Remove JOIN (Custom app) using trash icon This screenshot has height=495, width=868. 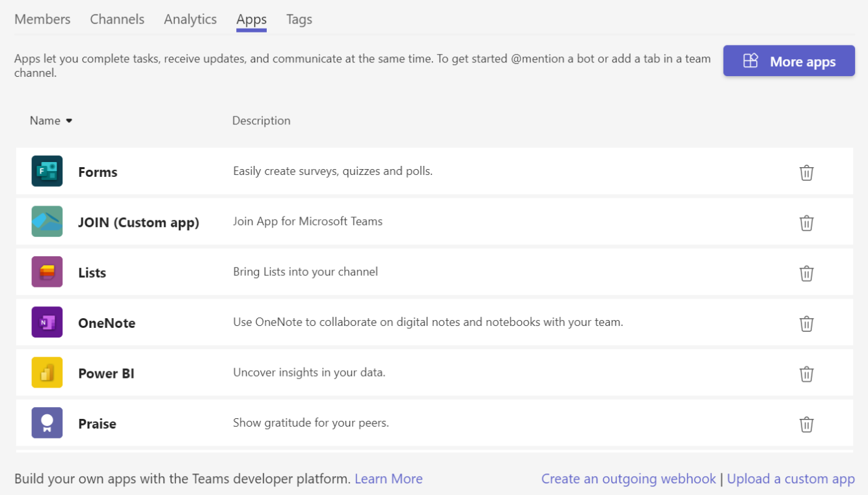806,222
